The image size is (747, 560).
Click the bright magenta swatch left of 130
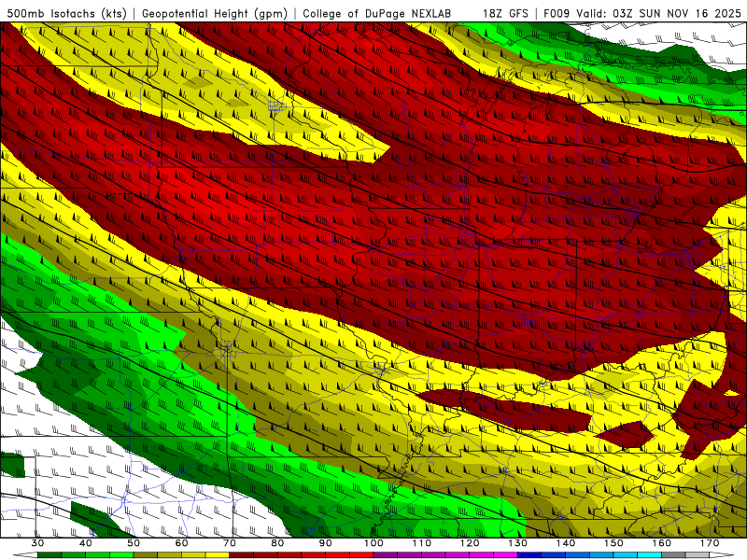(x=506, y=555)
